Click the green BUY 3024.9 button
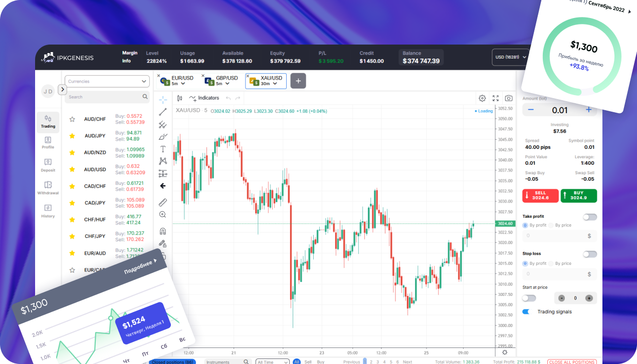Screen dimensions: 637x364 coord(579,196)
